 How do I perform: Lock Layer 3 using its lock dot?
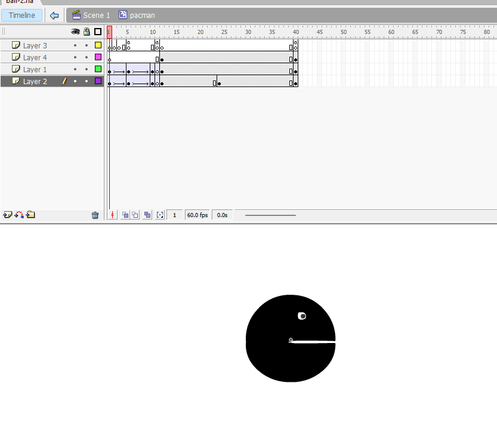pyautogui.click(x=87, y=45)
